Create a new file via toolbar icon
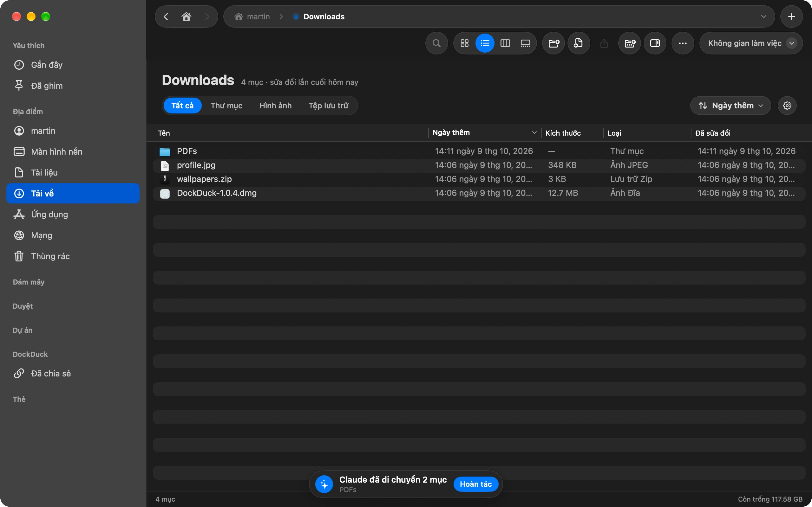Screen dimensions: 812x507 (579, 43)
